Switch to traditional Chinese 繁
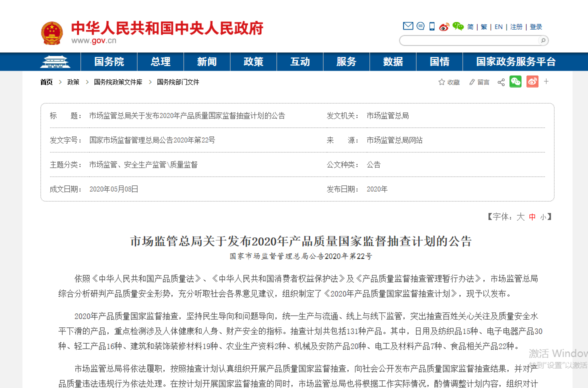This screenshot has height=388, width=588. (483, 27)
